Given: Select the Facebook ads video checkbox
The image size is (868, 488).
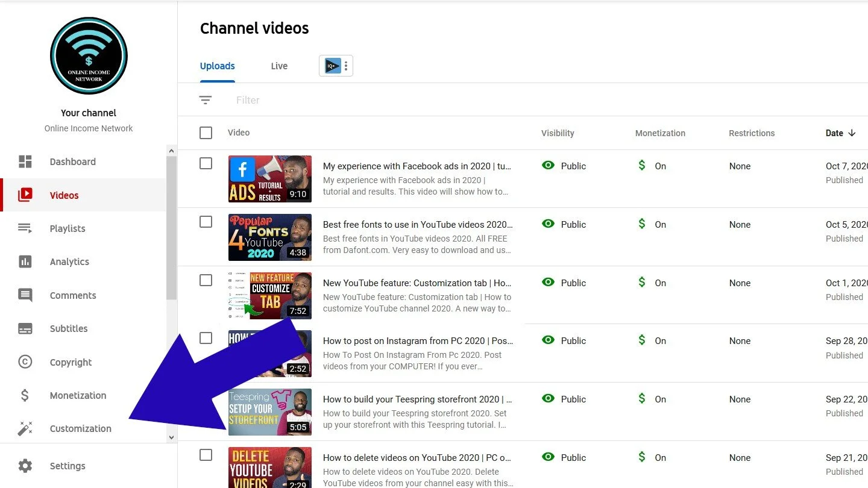Looking at the screenshot, I should click(206, 163).
